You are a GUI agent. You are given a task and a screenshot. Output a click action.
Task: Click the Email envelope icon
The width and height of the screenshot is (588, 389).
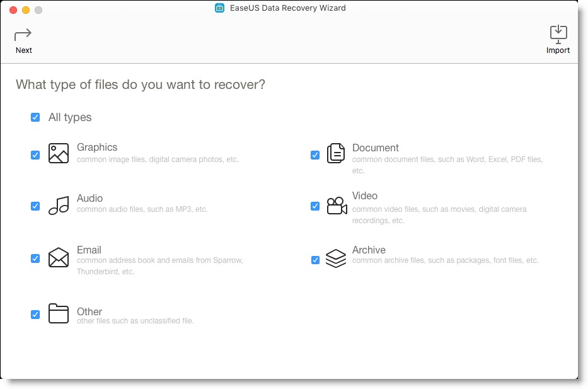click(x=59, y=257)
